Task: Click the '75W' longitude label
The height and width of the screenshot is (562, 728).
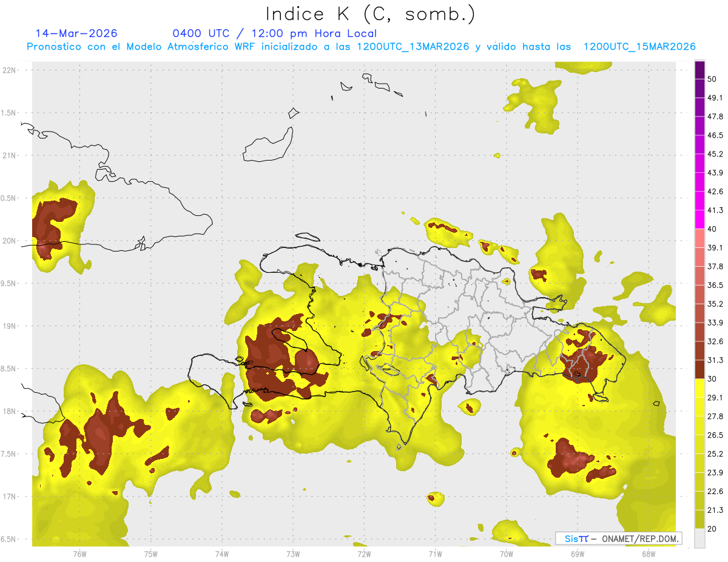Action: pyautogui.click(x=151, y=554)
